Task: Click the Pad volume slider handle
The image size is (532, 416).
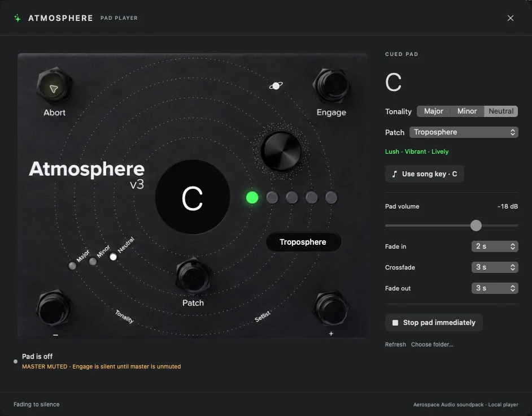Action: pyautogui.click(x=476, y=226)
